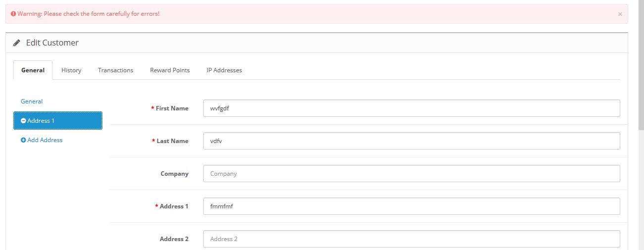Open the Transactions tab
The image size is (644, 250).
pos(116,70)
